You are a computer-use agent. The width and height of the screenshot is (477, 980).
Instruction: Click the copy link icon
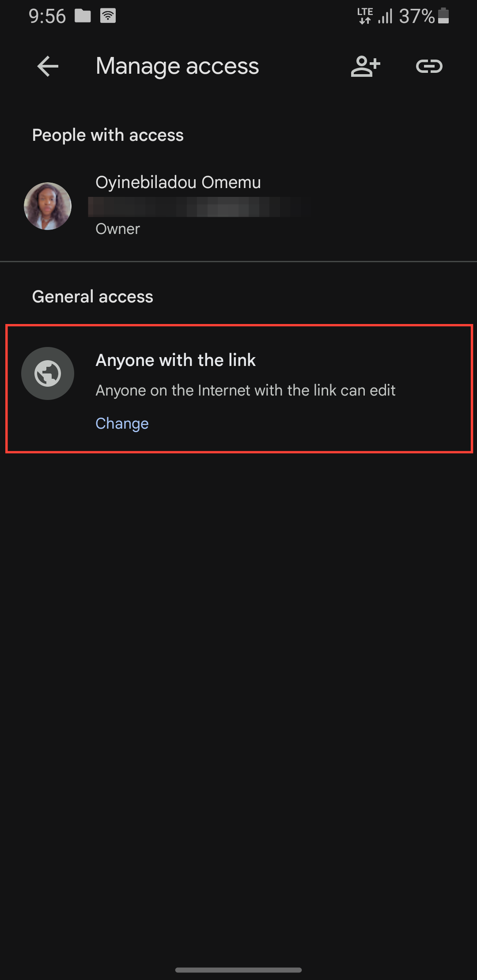[429, 66]
